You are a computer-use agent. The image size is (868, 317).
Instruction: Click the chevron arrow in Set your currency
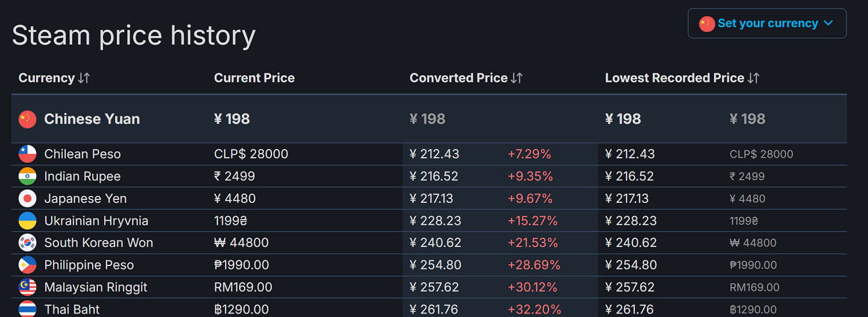828,24
